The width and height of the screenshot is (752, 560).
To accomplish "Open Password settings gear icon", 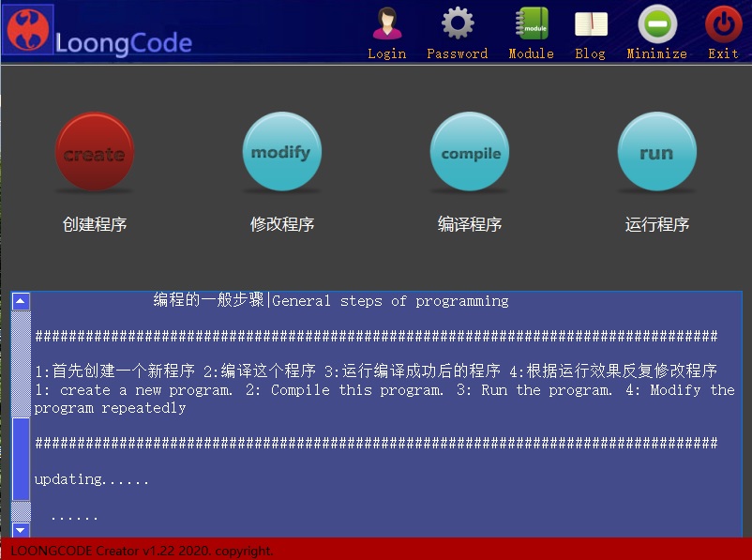I will coord(458,23).
